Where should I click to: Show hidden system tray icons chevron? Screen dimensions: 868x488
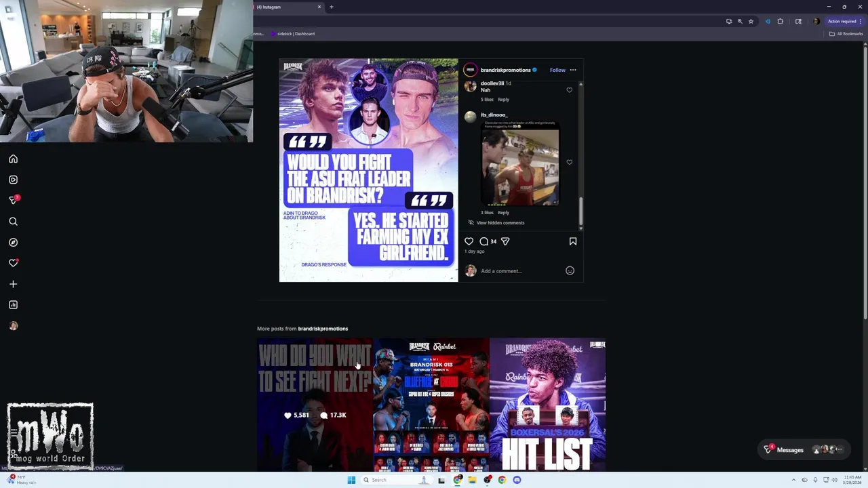coord(793,480)
